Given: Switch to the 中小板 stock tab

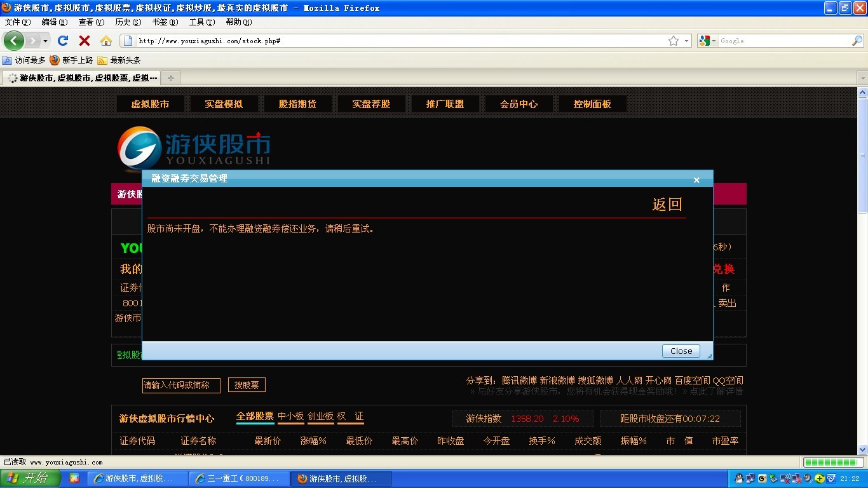Looking at the screenshot, I should pyautogui.click(x=290, y=417).
